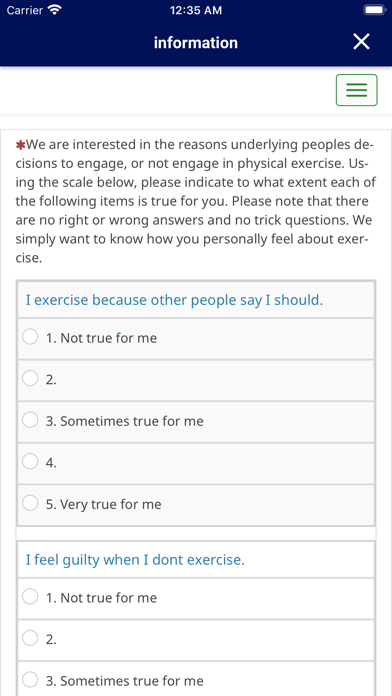Close the information screen with X

361,42
